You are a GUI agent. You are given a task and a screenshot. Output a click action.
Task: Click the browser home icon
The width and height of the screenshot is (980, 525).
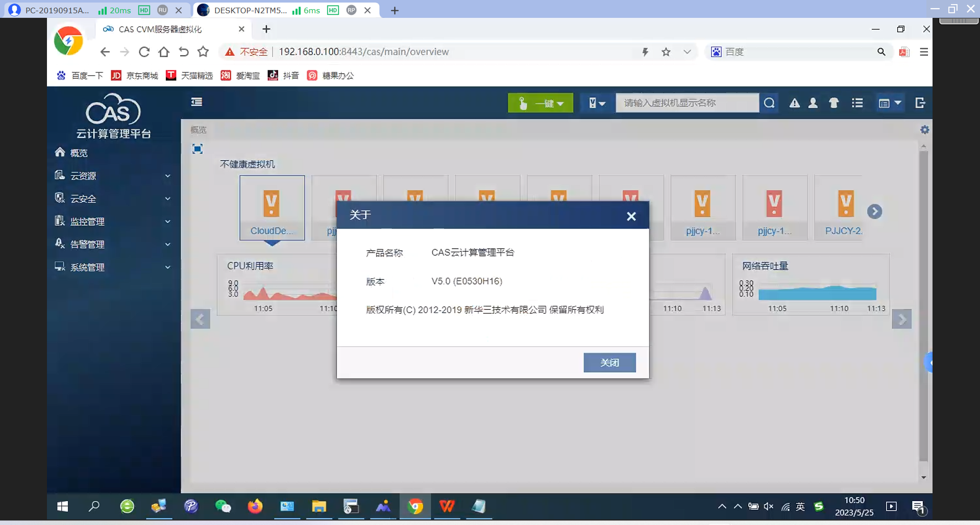164,52
